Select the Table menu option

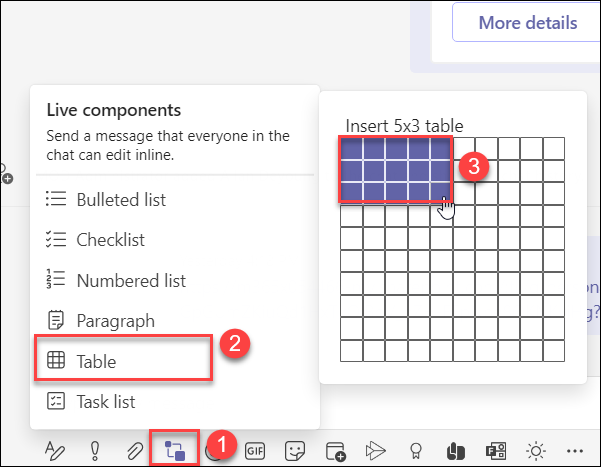96,361
